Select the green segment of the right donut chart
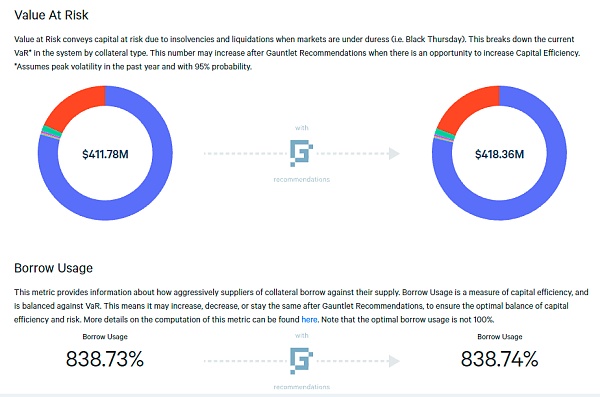 [445, 134]
